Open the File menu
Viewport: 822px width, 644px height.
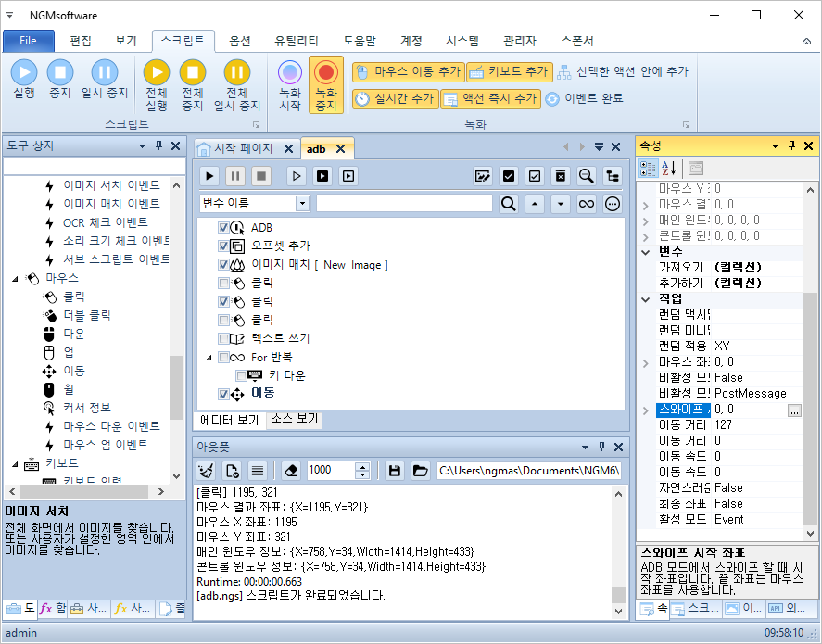tap(29, 41)
